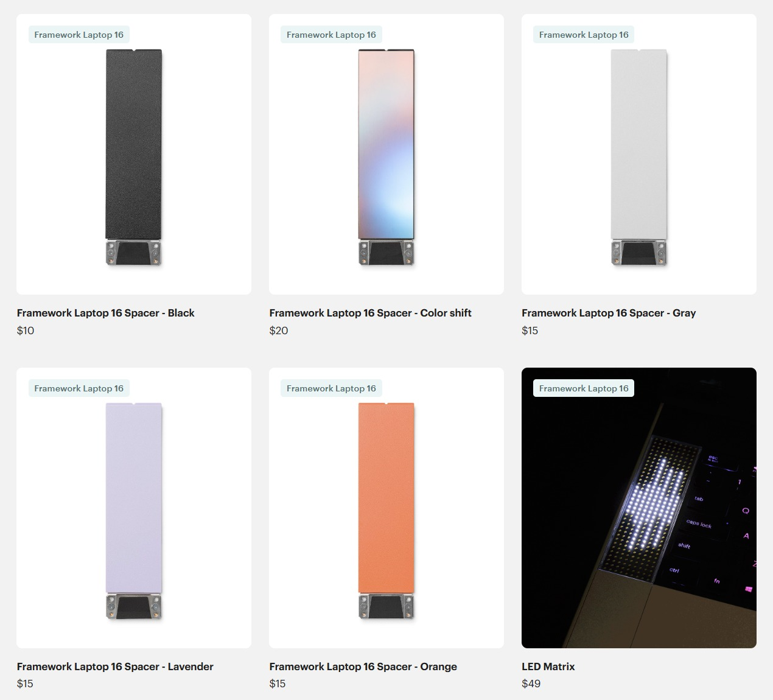Click Framework Laptop 16 tag on lavender spacer

79,388
